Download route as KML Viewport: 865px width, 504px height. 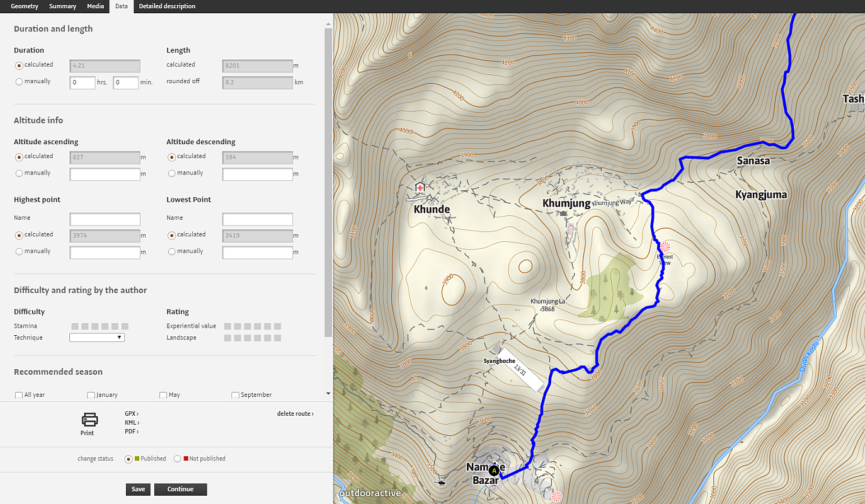132,423
